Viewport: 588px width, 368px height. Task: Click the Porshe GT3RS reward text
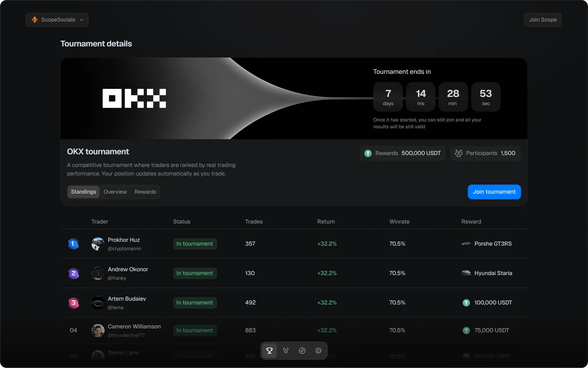pos(493,244)
